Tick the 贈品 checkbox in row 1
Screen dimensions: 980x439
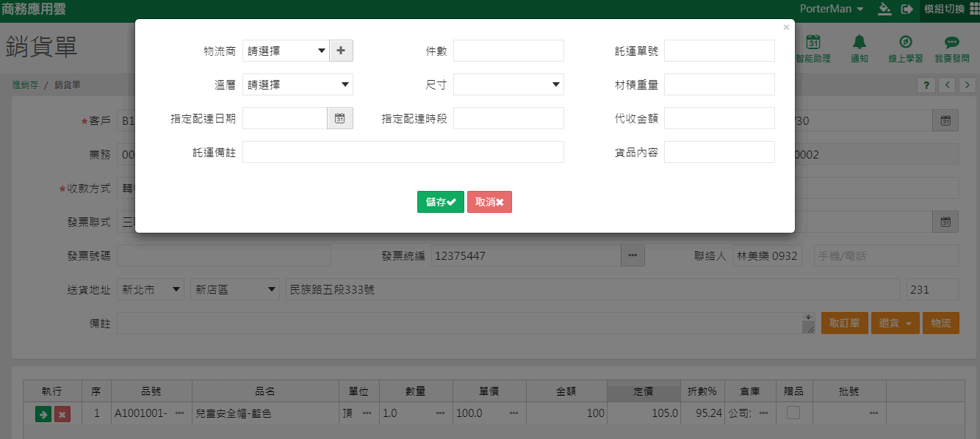point(793,413)
